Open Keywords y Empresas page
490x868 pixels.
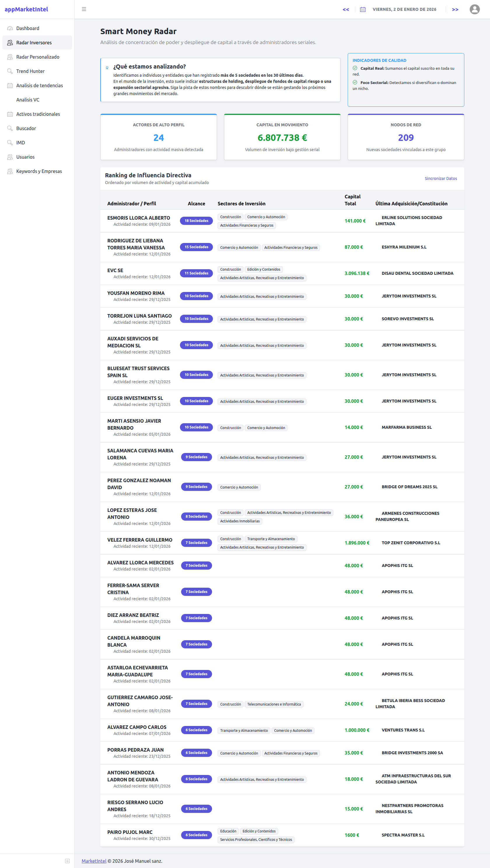click(x=37, y=171)
